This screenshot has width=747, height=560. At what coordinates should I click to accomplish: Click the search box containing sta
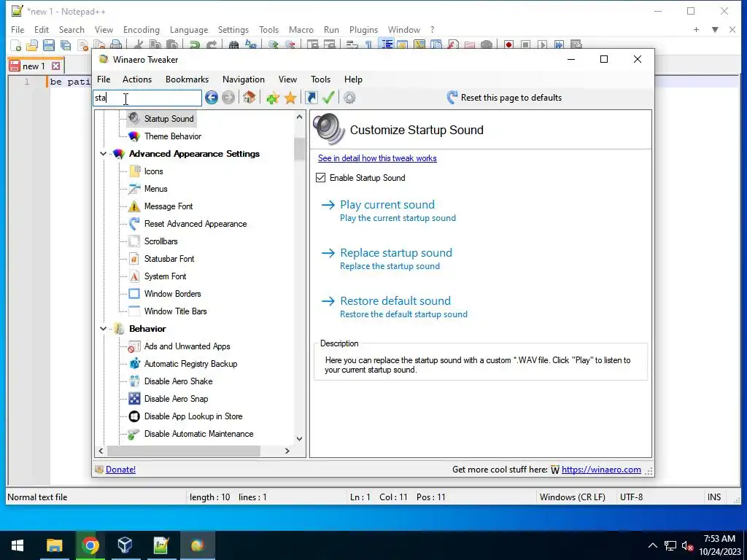(147, 98)
